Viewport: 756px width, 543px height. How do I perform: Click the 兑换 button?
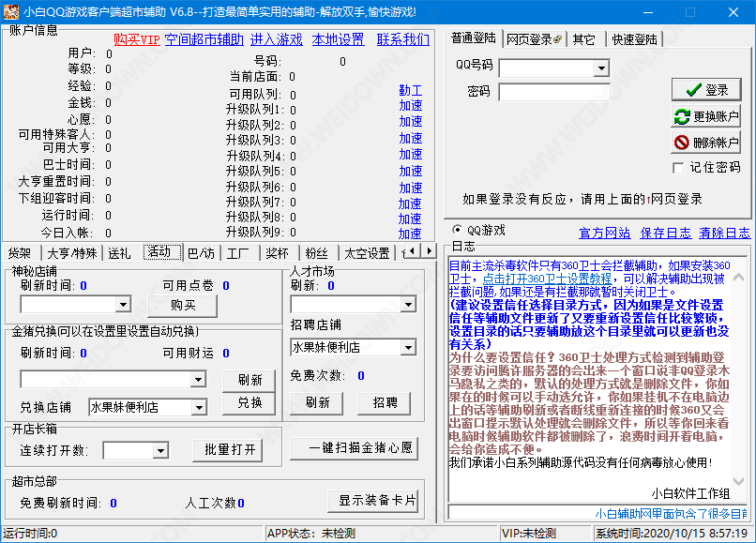(x=249, y=403)
